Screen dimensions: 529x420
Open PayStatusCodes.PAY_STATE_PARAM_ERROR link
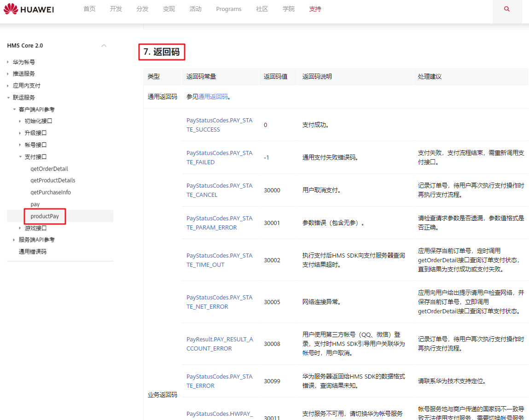click(219, 223)
